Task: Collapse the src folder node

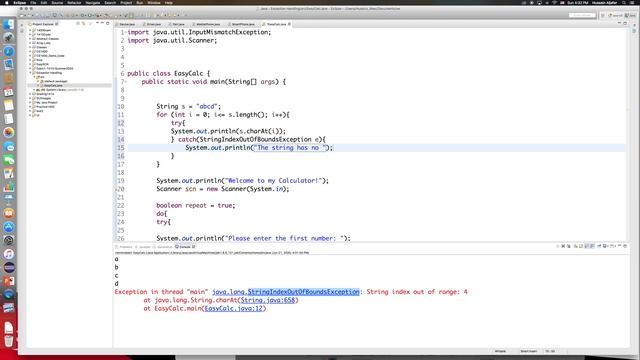Action: coord(34,77)
